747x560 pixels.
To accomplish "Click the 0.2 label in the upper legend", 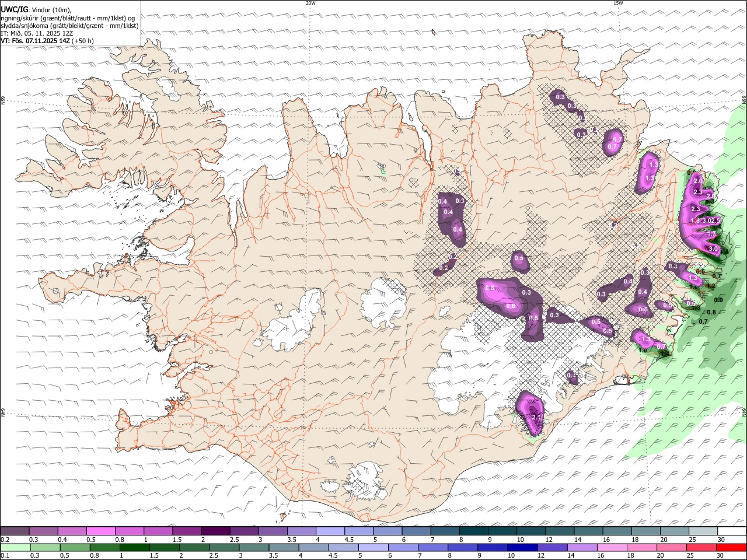I will [5, 540].
